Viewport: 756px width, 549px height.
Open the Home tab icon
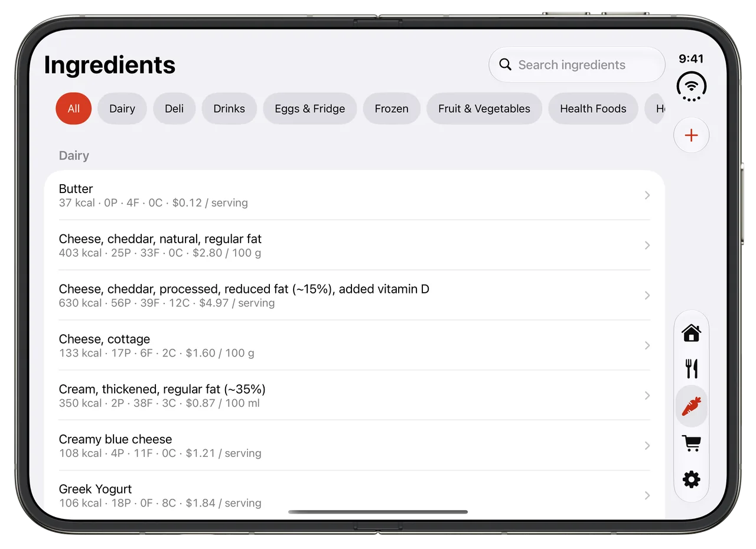(x=691, y=333)
